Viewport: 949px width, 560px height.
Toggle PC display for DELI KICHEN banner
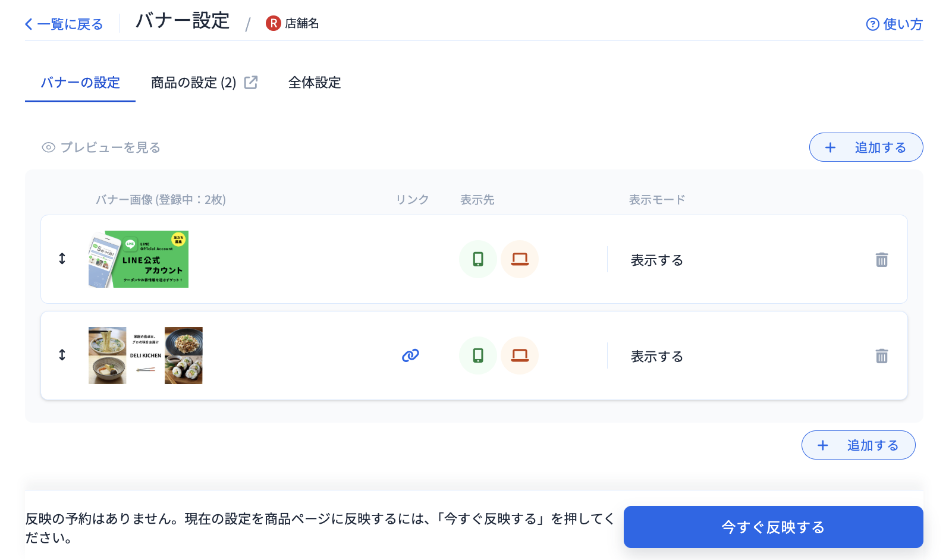click(520, 355)
